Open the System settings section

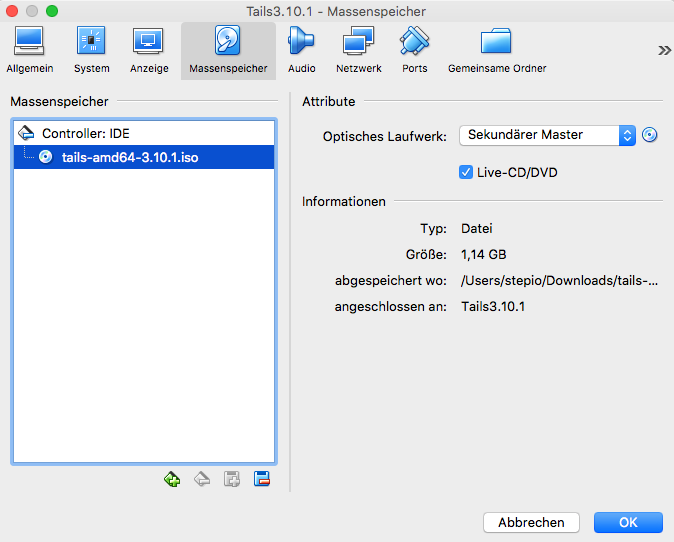(91, 50)
